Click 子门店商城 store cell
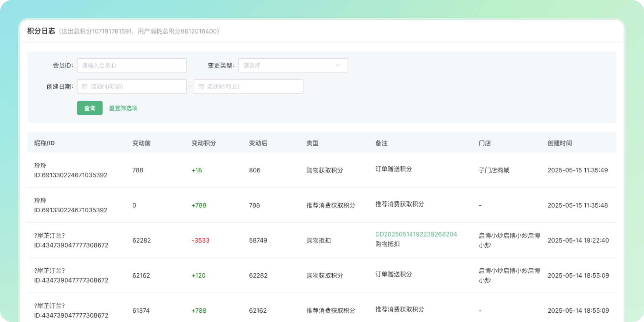Screen dimensions: 644x322 pyautogui.click(x=494, y=170)
